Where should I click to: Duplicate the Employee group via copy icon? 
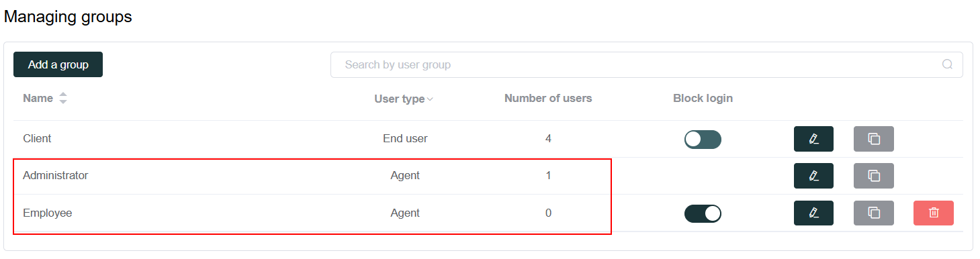[874, 213]
